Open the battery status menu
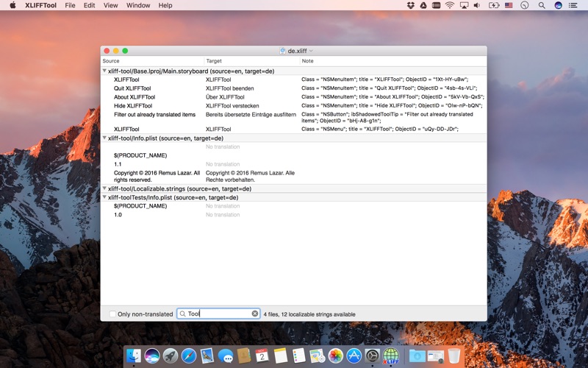The height and width of the screenshot is (368, 588). pos(493,5)
